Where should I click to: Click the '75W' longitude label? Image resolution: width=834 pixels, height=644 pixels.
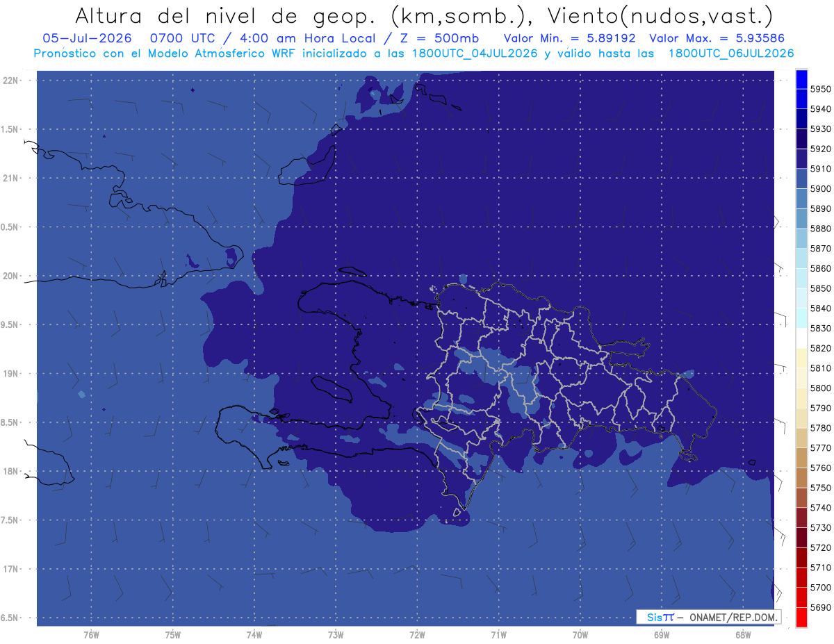coord(172,635)
